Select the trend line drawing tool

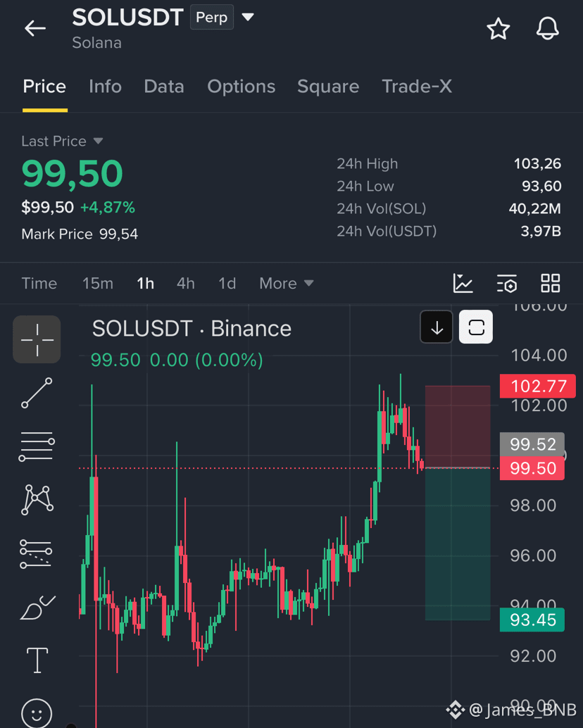coord(37,393)
